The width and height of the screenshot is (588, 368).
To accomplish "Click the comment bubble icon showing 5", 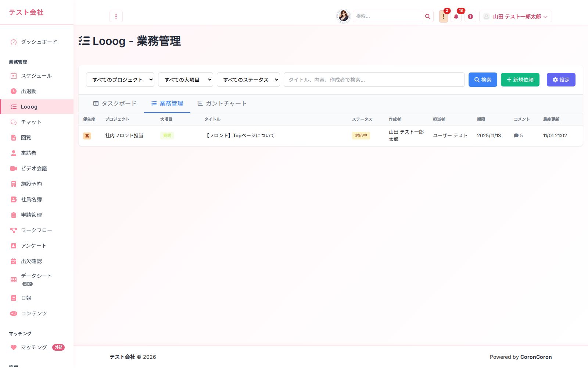I will [516, 135].
